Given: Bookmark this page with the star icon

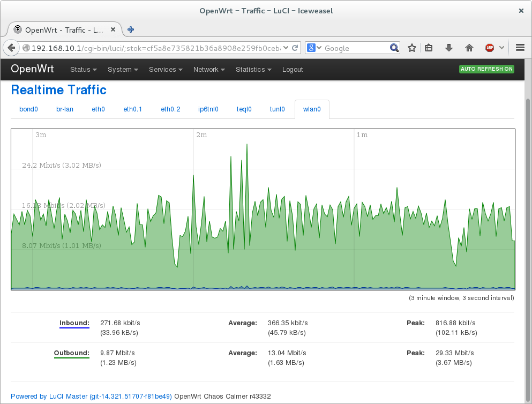Looking at the screenshot, I should [412, 48].
